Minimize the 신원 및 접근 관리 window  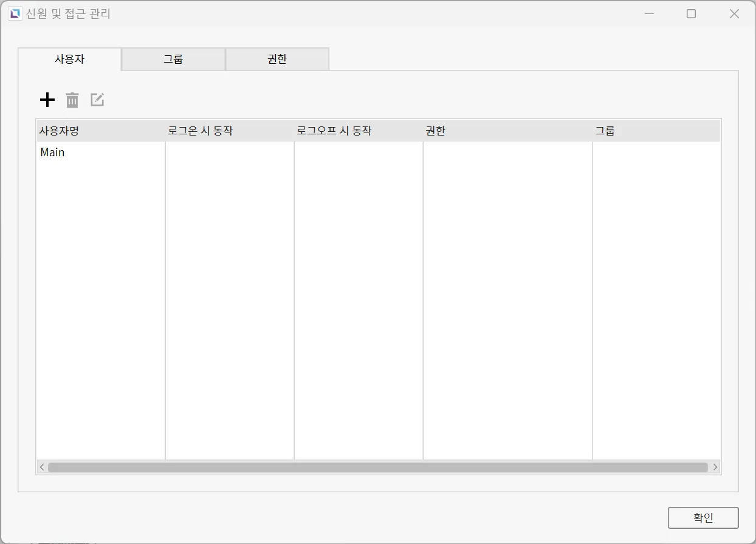click(650, 14)
